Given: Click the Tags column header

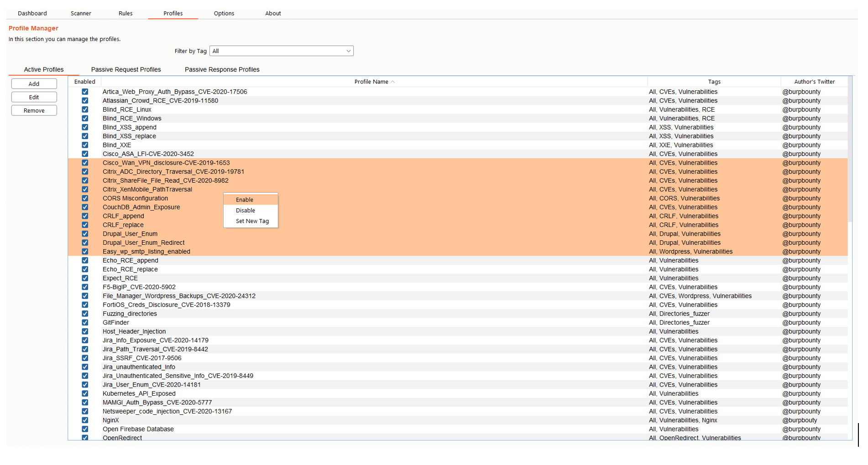Looking at the screenshot, I should point(714,82).
